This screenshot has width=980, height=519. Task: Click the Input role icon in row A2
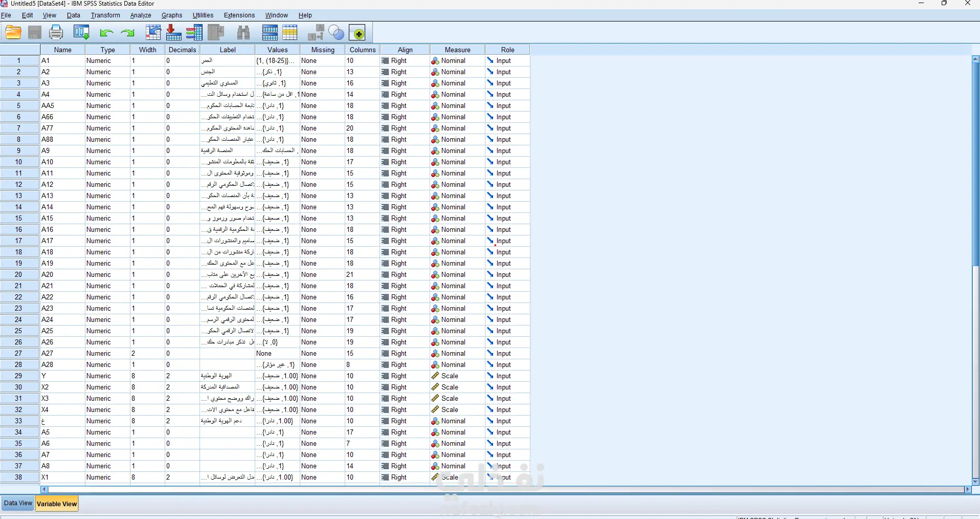pos(491,72)
